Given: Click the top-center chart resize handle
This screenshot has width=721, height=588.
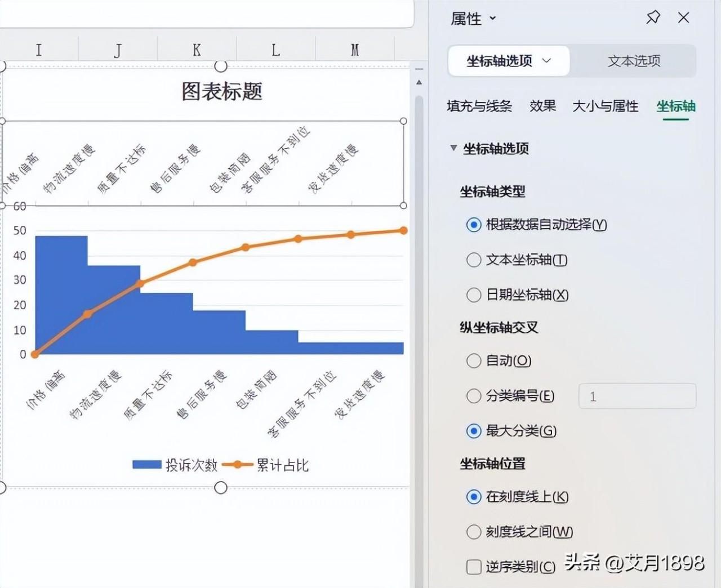Looking at the screenshot, I should [x=221, y=66].
